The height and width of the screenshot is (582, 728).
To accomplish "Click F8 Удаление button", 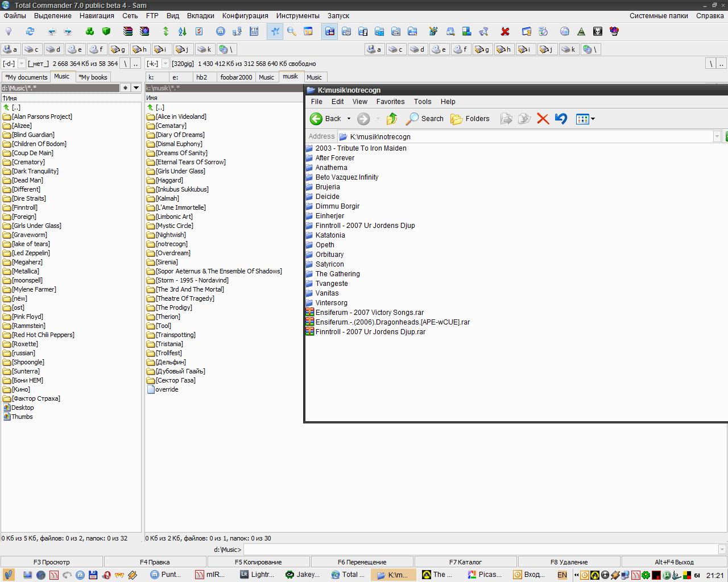I will (569, 562).
